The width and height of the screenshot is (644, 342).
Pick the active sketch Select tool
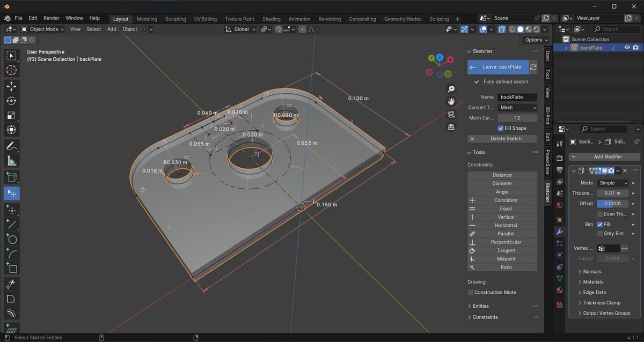tap(12, 194)
